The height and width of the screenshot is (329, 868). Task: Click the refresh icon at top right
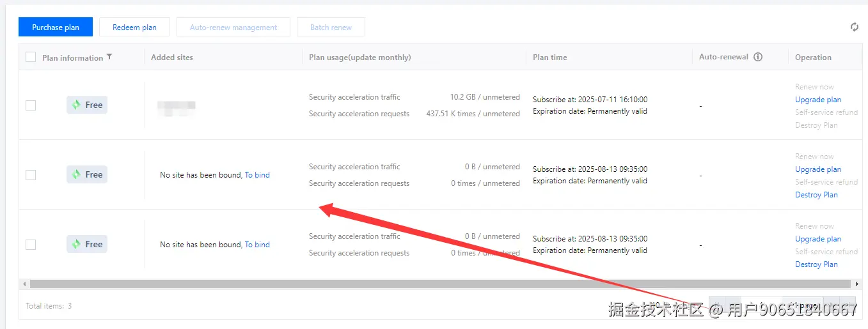click(x=854, y=27)
